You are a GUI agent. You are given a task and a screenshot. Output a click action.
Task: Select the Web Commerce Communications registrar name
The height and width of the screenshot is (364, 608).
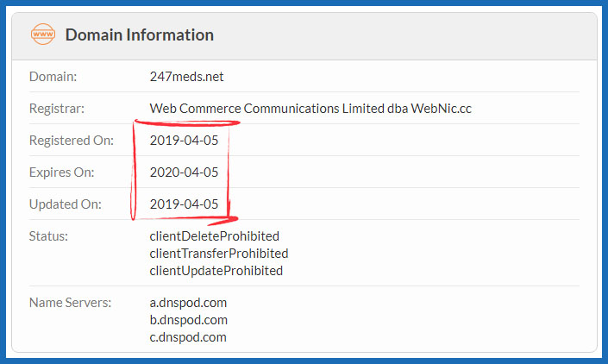(x=310, y=109)
